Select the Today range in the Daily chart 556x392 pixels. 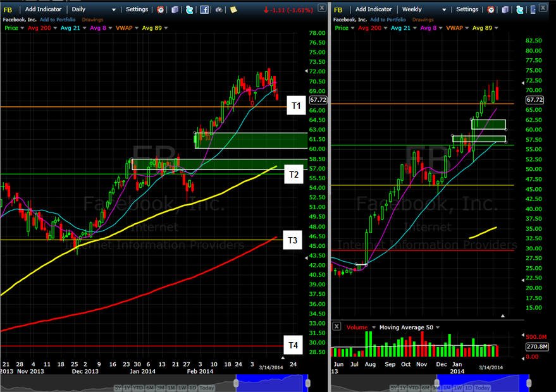(207, 388)
